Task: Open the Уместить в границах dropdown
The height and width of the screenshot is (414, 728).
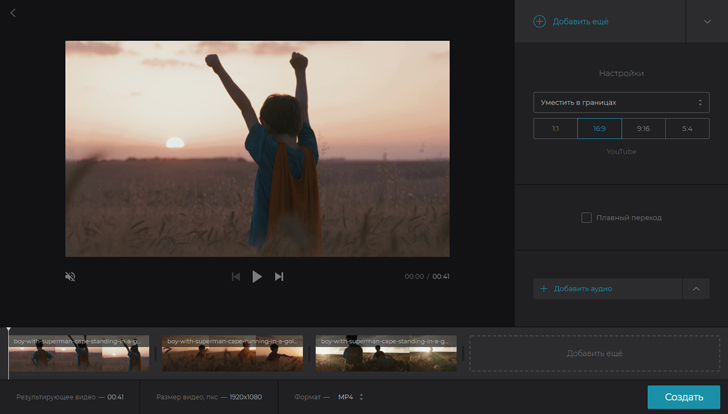Action: pyautogui.click(x=621, y=102)
